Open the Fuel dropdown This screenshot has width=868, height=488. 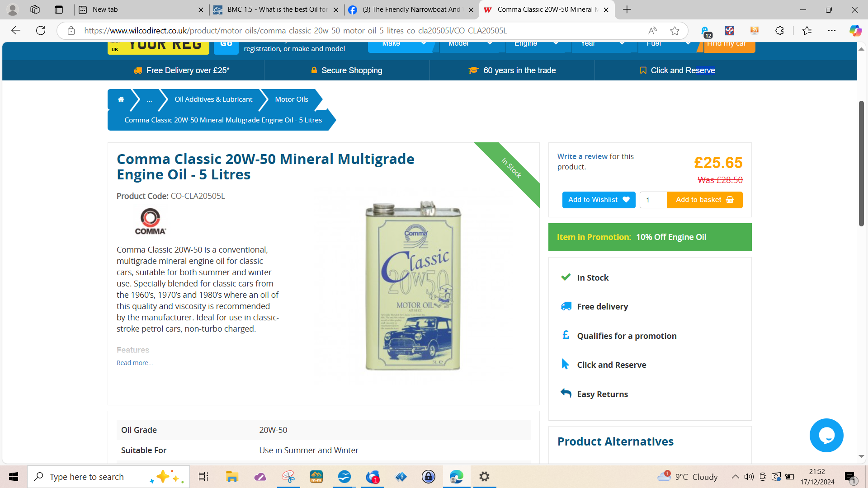[x=669, y=43]
